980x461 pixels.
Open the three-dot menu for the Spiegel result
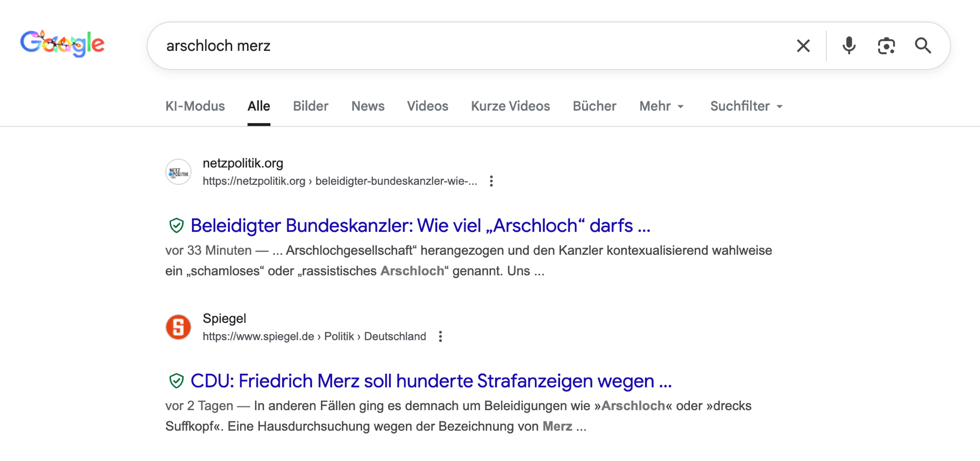(441, 337)
